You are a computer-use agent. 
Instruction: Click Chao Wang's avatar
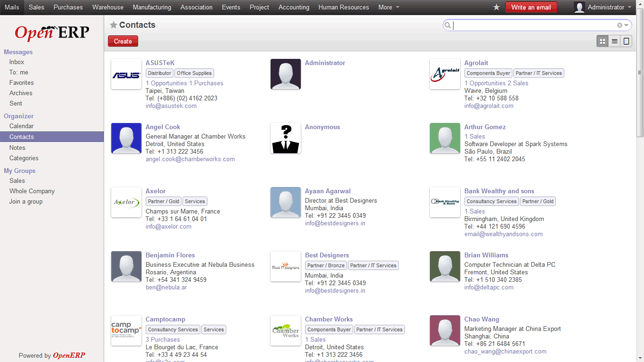coord(445,331)
